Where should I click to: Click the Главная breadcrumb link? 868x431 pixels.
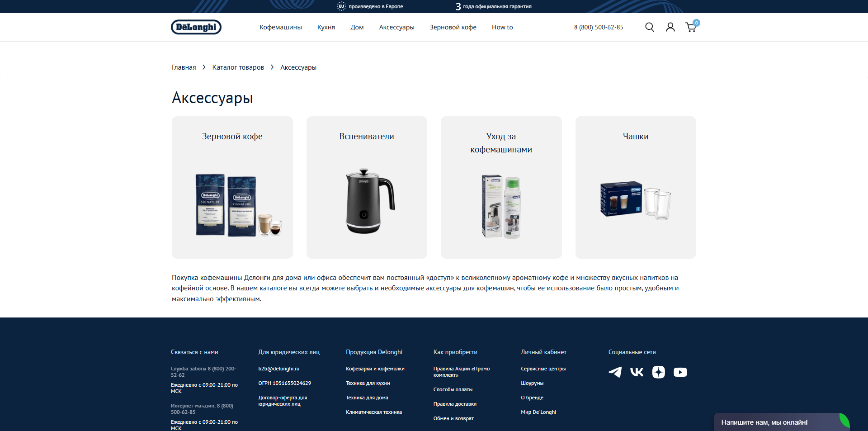(x=184, y=67)
